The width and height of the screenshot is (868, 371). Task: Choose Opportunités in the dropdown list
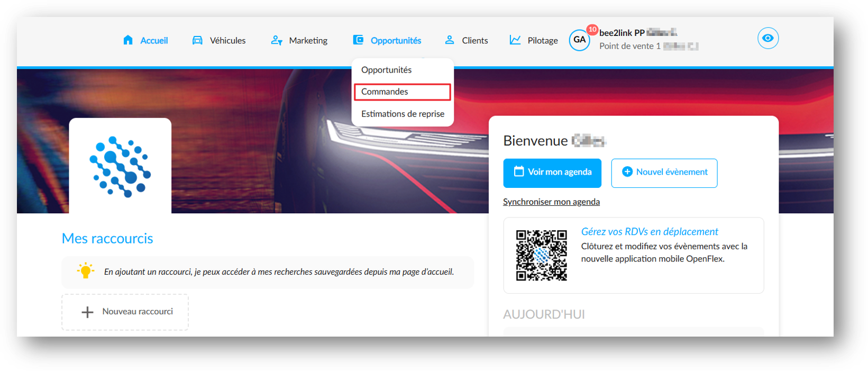[x=386, y=70]
